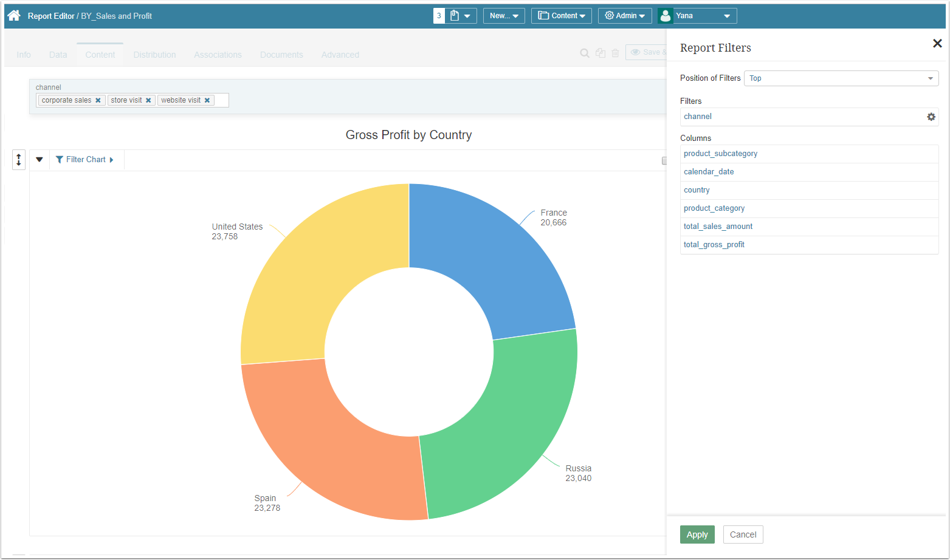Open the black triangle chart menu
This screenshot has height=560, width=950.
click(x=40, y=160)
